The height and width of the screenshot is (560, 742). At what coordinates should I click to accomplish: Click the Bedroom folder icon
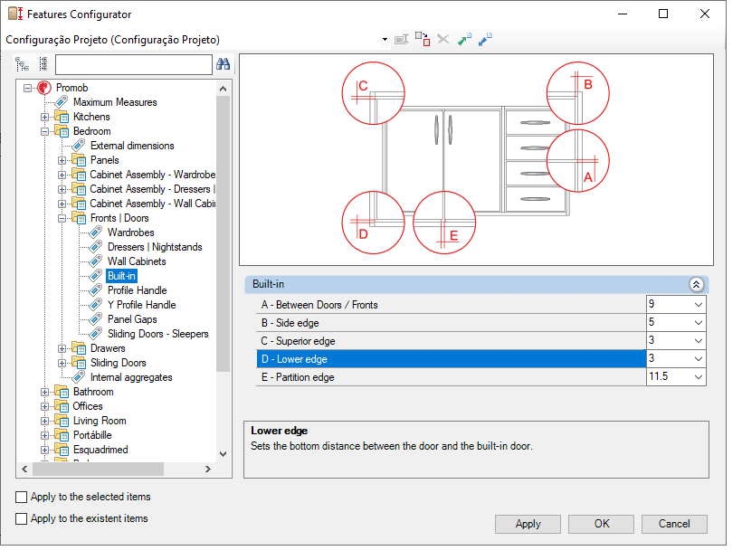point(62,131)
